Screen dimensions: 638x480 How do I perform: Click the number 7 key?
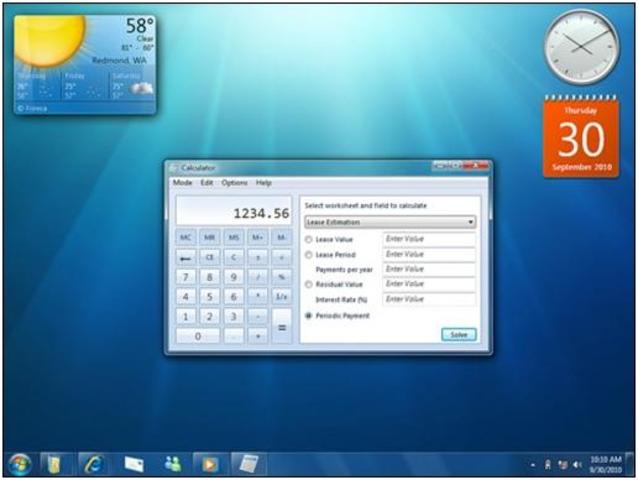tap(186, 277)
